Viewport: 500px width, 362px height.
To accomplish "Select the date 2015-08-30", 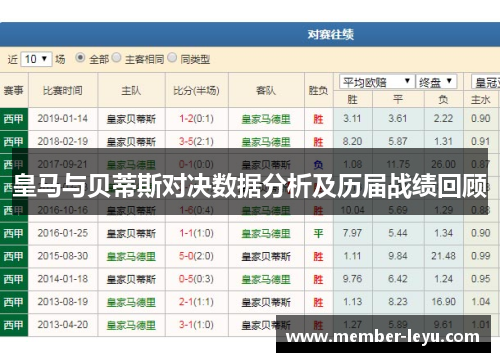I will (63, 256).
